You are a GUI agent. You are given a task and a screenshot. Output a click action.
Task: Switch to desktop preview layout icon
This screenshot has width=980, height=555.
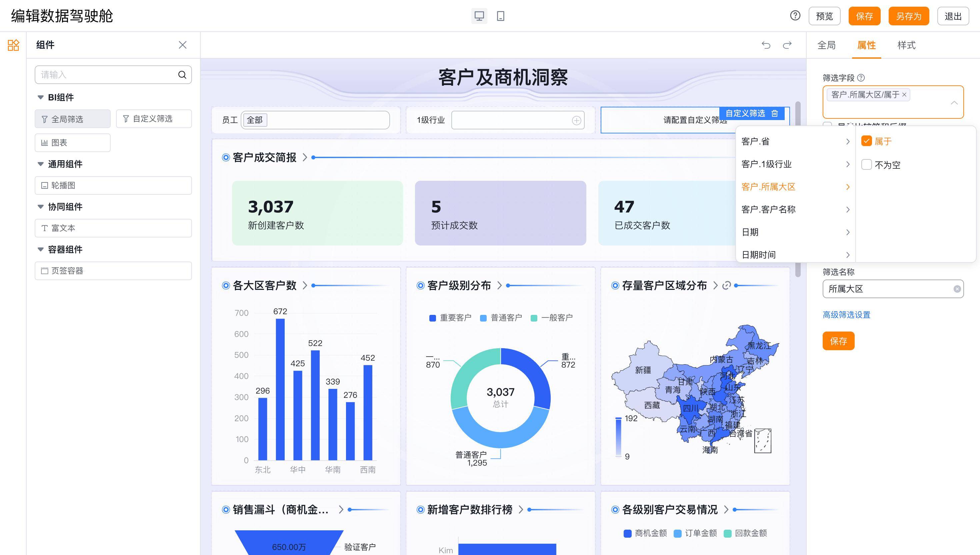[x=479, y=16]
